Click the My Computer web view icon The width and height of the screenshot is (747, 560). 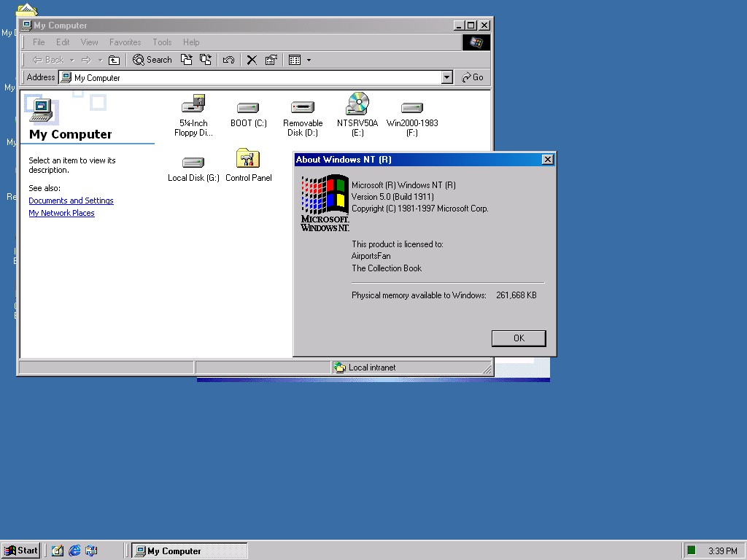(41, 109)
